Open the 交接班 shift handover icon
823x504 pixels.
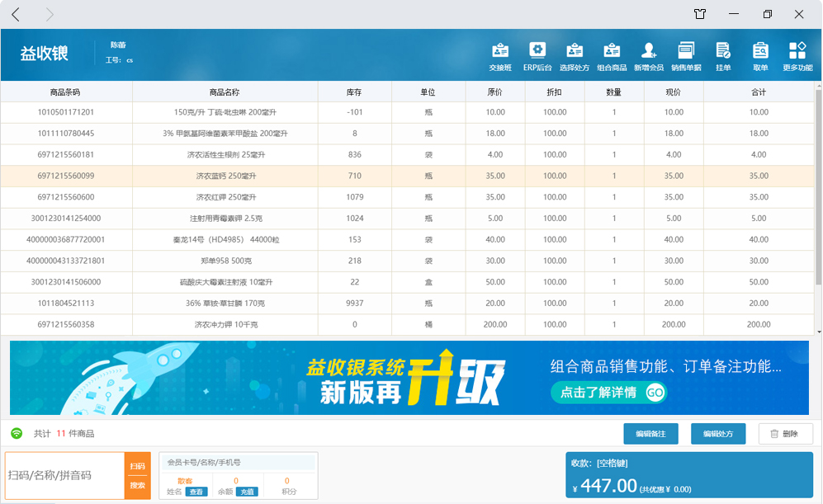[x=499, y=55]
